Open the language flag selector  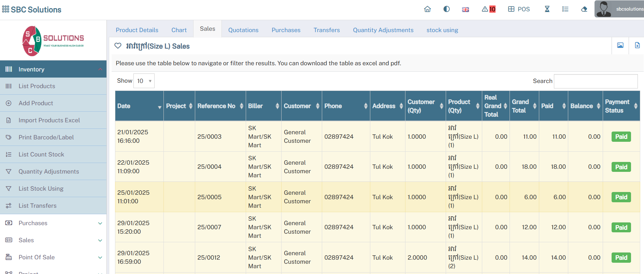(x=465, y=10)
